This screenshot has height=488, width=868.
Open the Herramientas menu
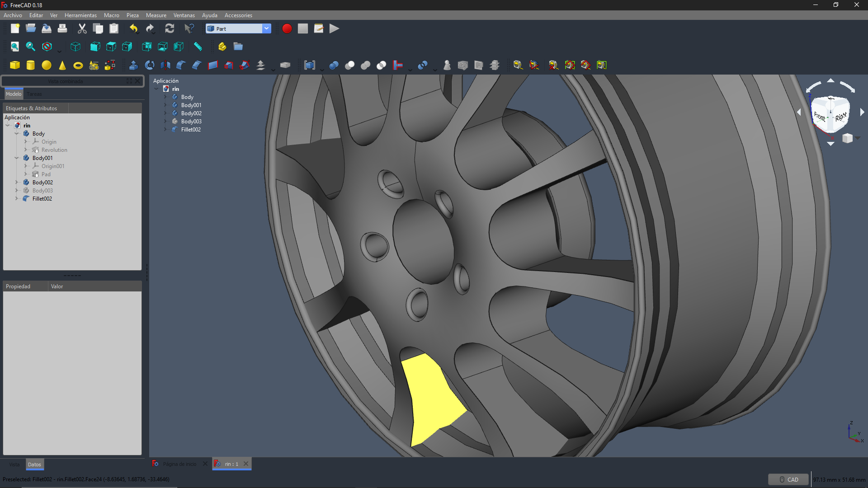point(80,15)
